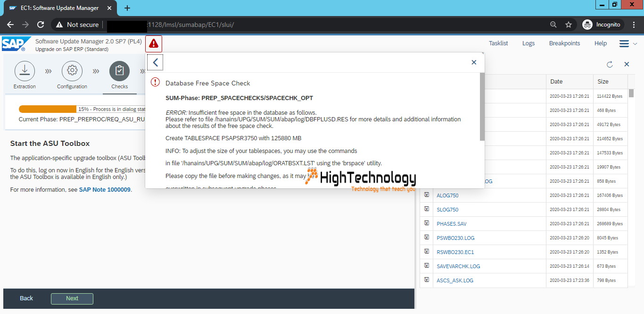Click the red error warning triangle icon
This screenshot has height=314, width=644.
(154, 44)
